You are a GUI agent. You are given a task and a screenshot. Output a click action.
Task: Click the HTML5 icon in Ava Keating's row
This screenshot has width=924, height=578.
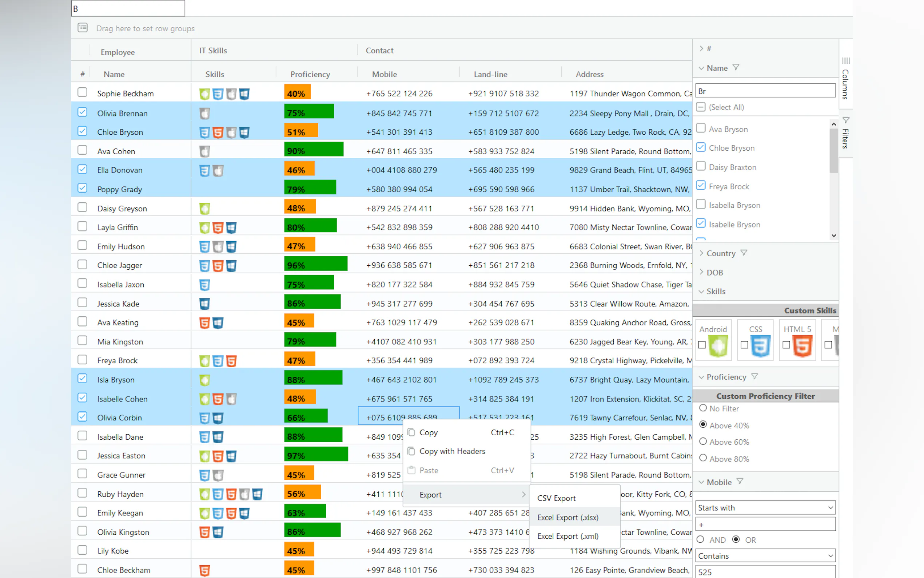[205, 322]
